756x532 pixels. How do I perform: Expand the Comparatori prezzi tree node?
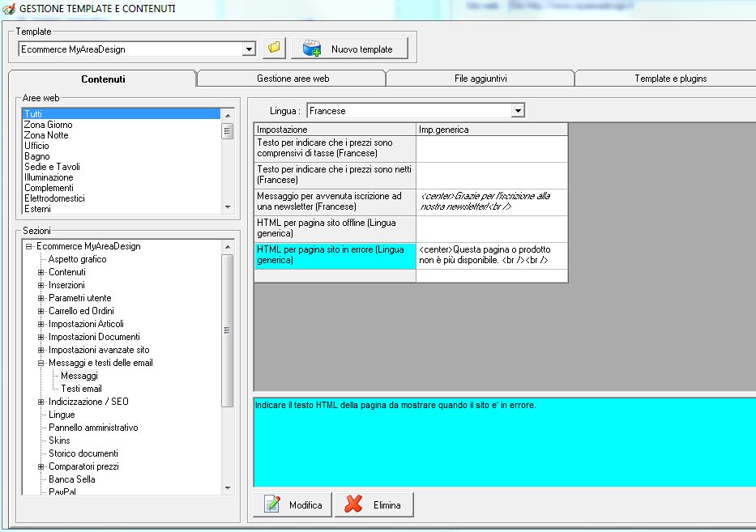pos(41,467)
